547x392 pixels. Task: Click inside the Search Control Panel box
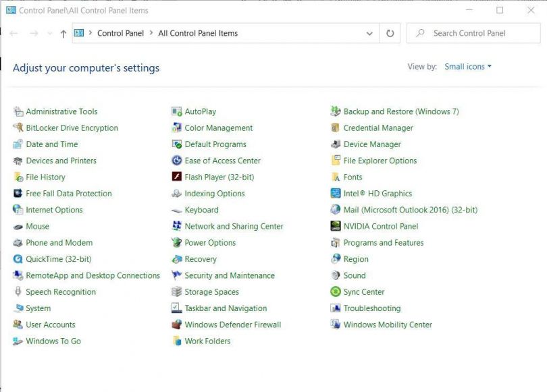pos(473,32)
